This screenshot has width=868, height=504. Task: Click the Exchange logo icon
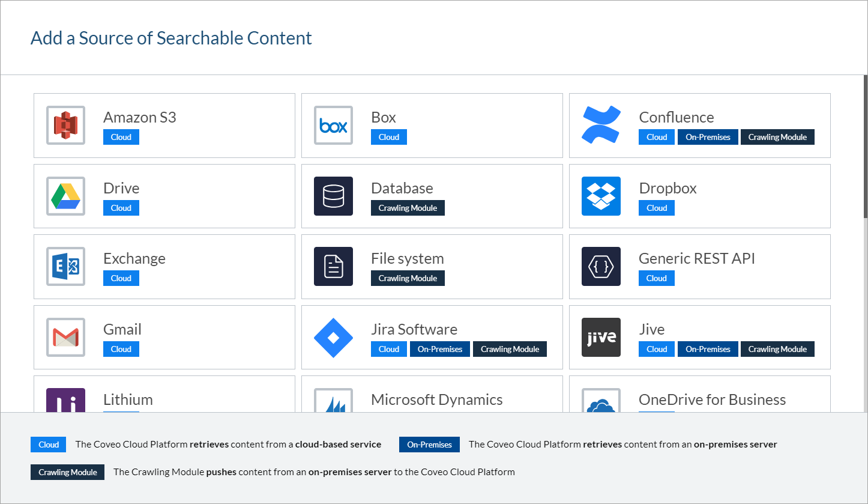(65, 266)
